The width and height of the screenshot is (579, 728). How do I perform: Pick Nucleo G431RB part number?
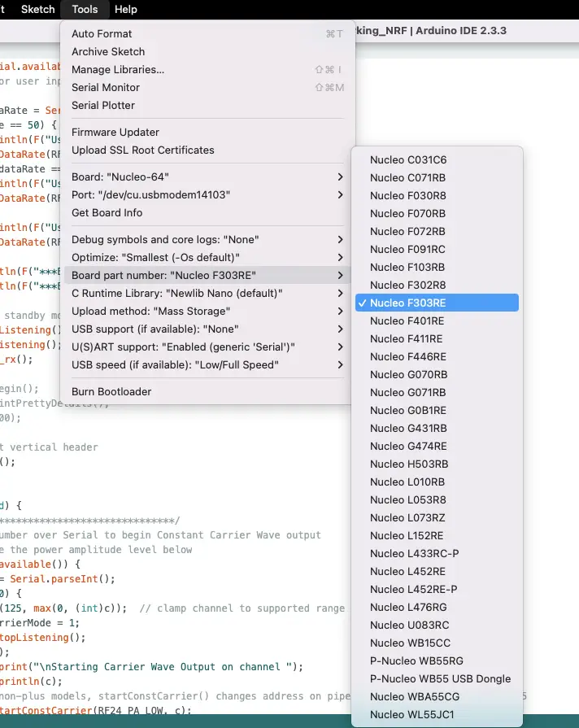coord(437,428)
